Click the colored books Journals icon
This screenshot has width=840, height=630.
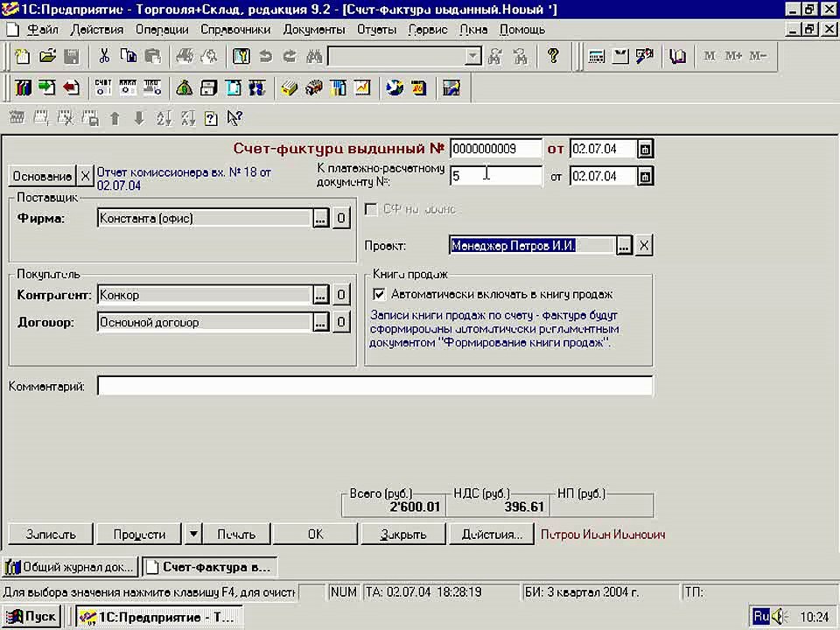click(23, 87)
